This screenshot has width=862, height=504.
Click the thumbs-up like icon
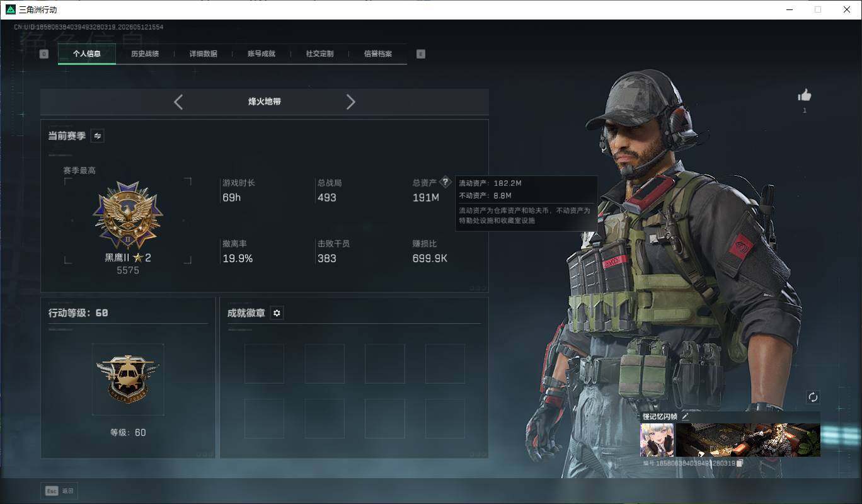[805, 95]
